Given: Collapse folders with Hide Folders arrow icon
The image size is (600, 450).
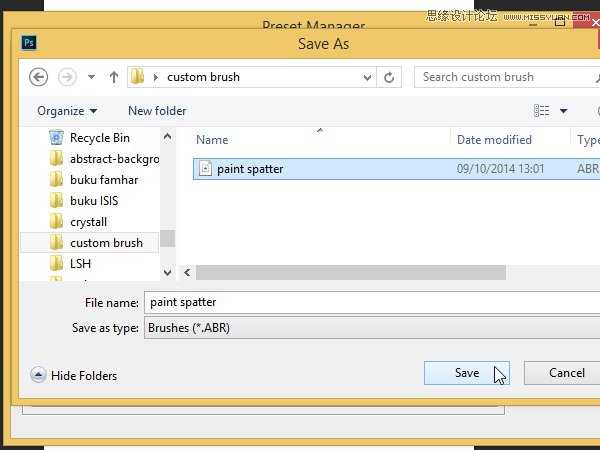Looking at the screenshot, I should [x=38, y=375].
